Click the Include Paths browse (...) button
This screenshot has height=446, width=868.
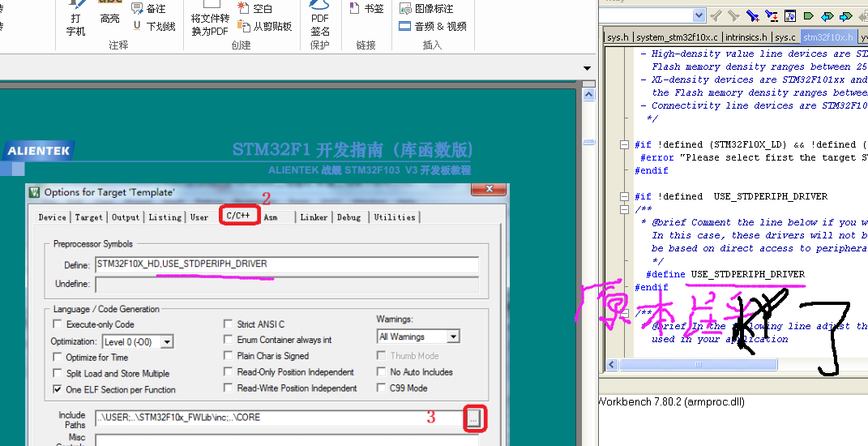[x=474, y=419]
